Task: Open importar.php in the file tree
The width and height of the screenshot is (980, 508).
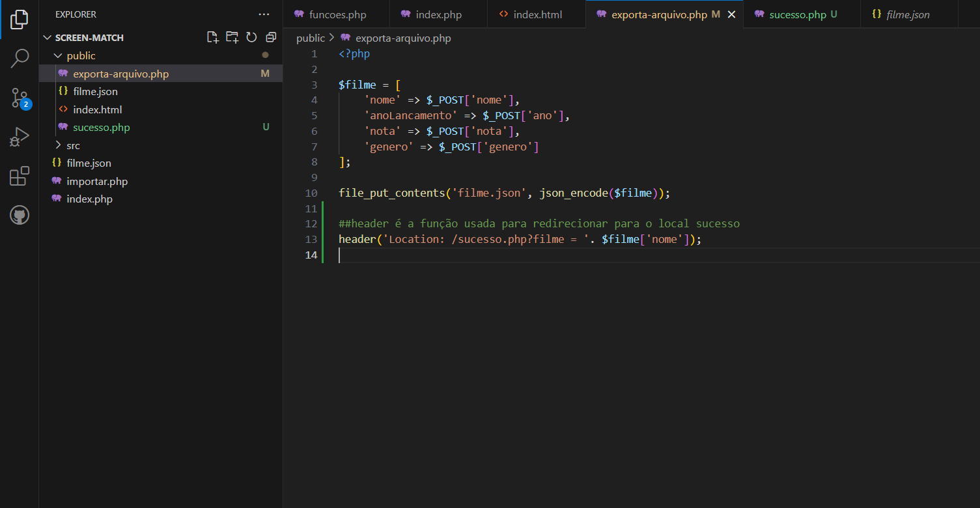Action: coord(161,181)
